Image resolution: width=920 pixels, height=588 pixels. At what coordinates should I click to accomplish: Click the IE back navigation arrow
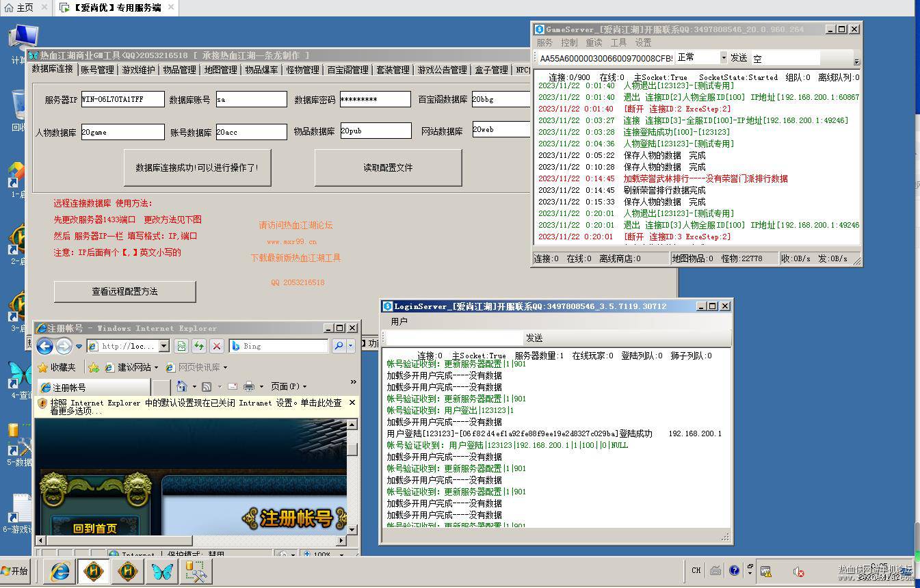(45, 346)
